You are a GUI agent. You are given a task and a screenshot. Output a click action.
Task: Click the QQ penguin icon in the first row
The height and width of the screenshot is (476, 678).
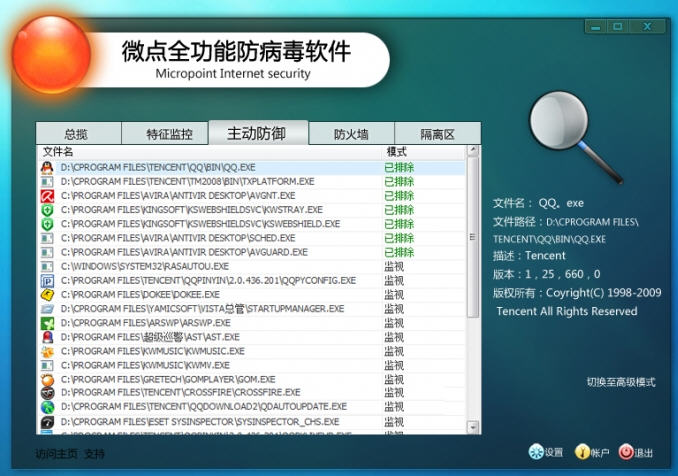coord(47,167)
